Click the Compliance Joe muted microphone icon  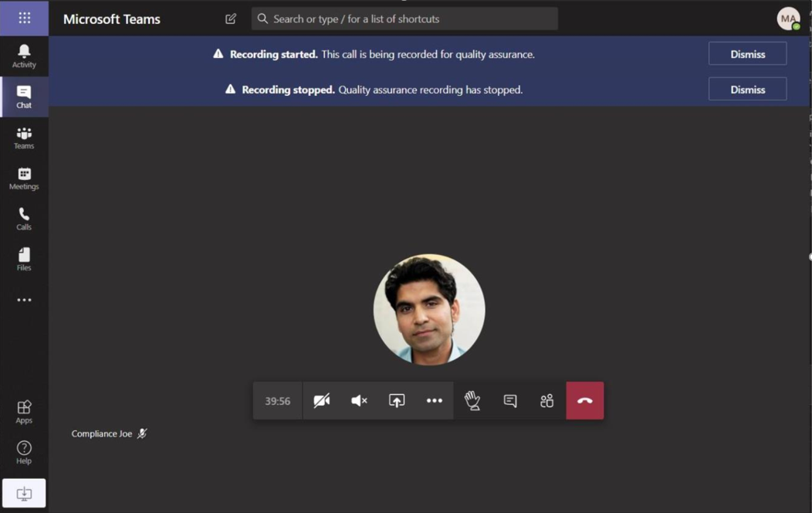point(142,433)
